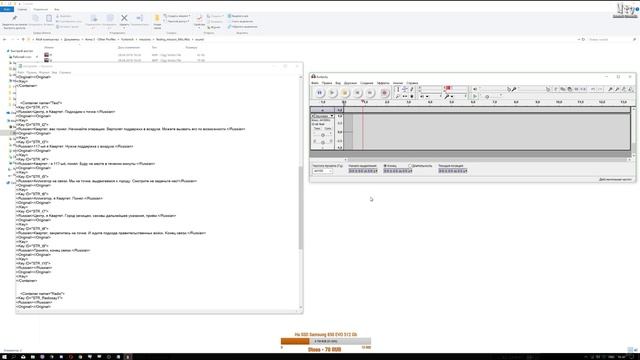Solo the audio track
Screen dimensions: 640x360
point(327,128)
